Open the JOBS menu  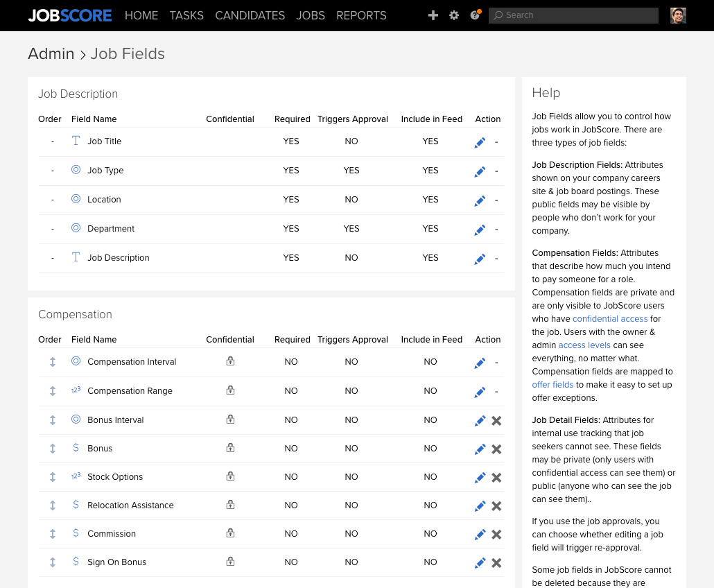[x=311, y=15]
